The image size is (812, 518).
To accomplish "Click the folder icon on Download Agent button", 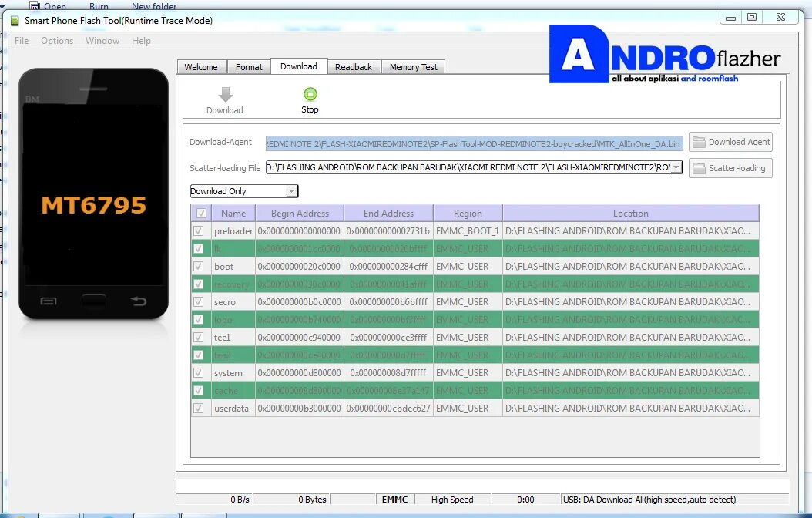I will (699, 142).
